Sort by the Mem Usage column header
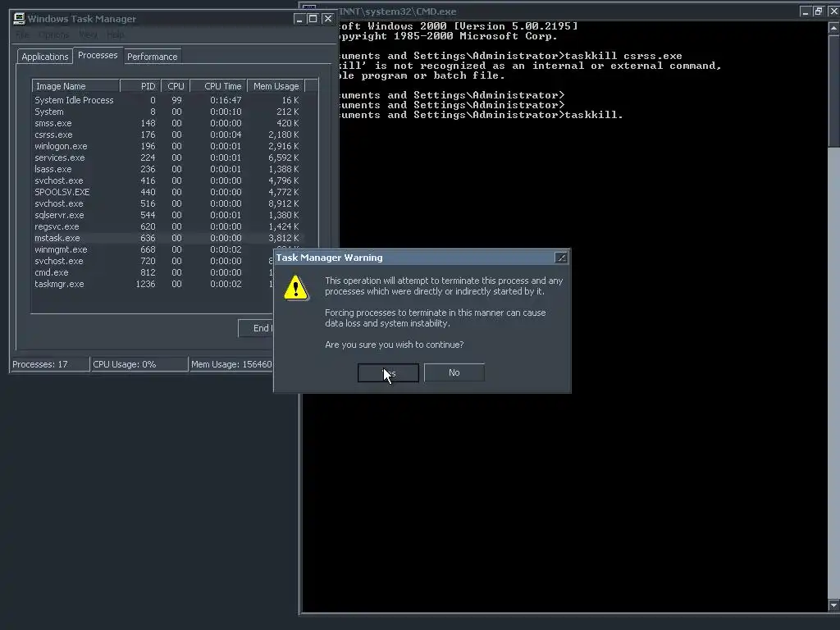Screen dimensions: 840x630 [x=276, y=86]
